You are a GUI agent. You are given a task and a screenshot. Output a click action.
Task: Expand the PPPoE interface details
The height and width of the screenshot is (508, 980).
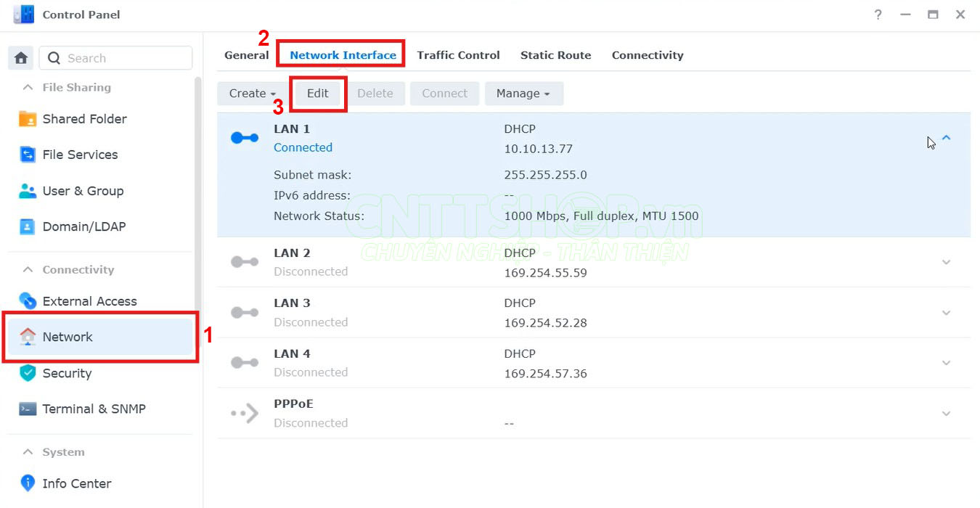pos(946,414)
